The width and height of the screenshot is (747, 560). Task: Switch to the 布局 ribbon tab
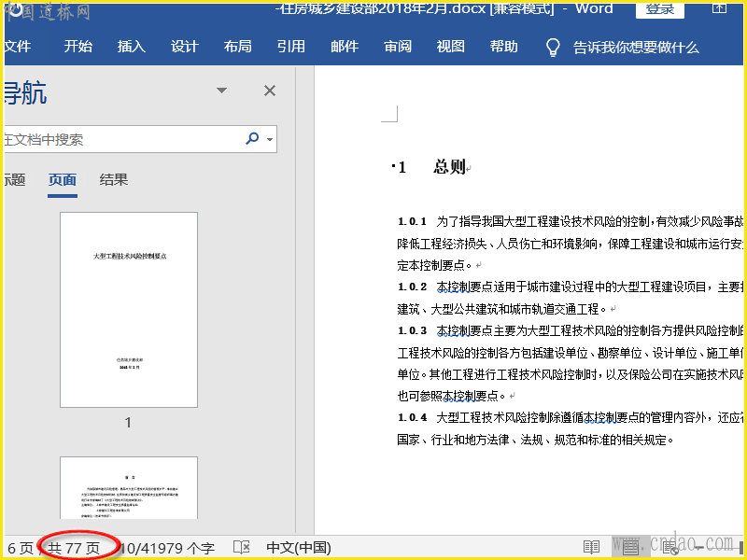coord(238,46)
